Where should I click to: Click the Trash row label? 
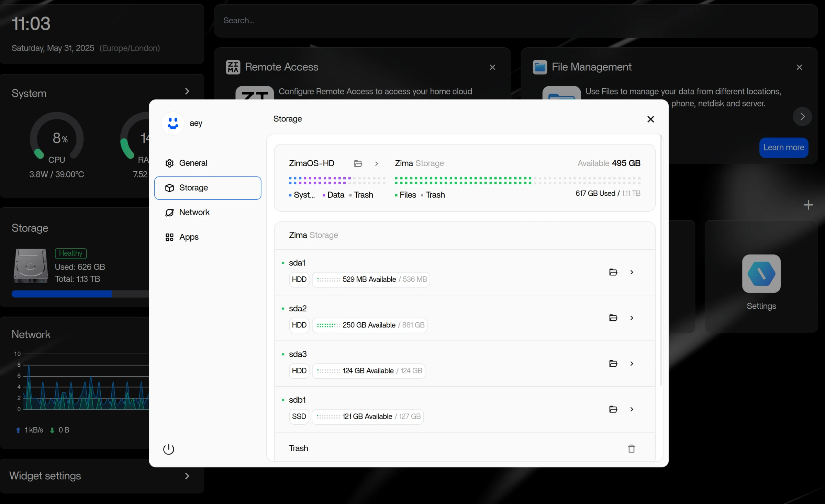click(x=299, y=448)
